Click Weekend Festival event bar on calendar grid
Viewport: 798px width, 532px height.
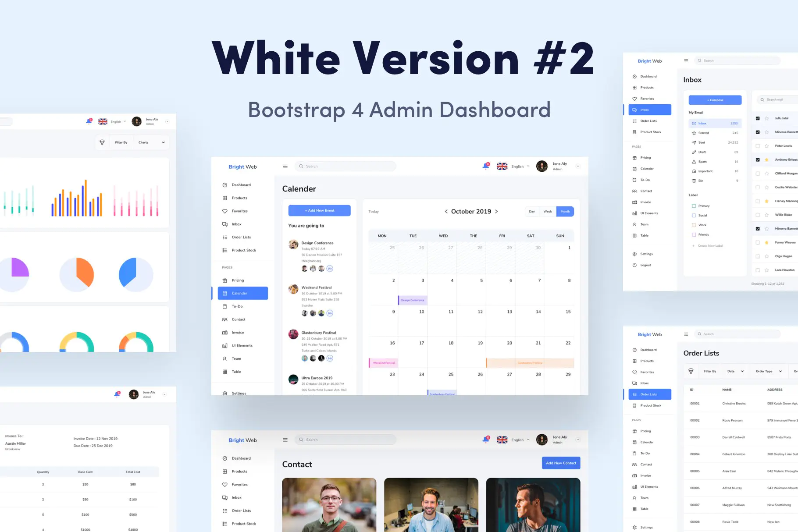point(384,363)
